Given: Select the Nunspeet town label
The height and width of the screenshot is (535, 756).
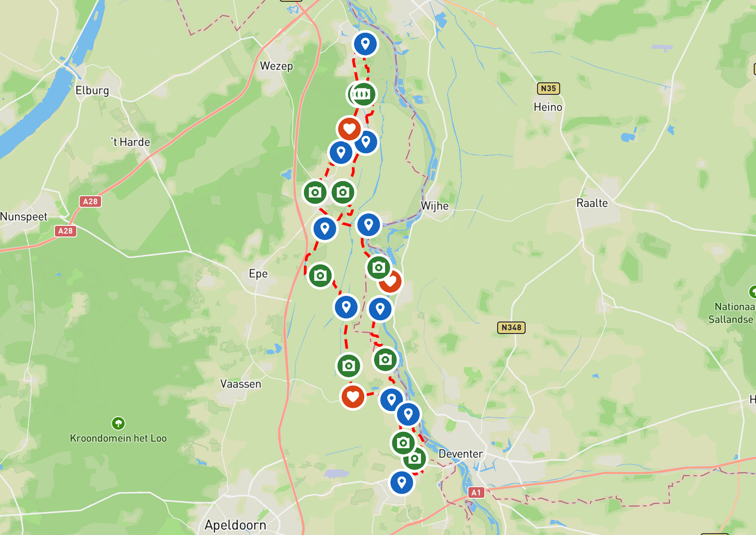Looking at the screenshot, I should click(24, 217).
